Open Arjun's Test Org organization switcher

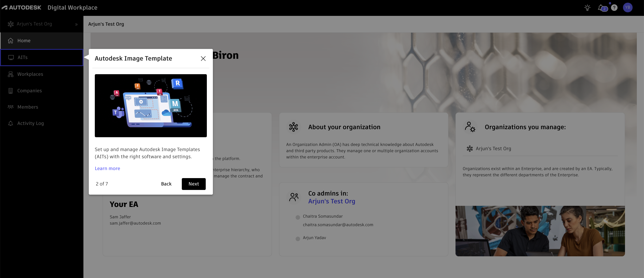pyautogui.click(x=34, y=24)
